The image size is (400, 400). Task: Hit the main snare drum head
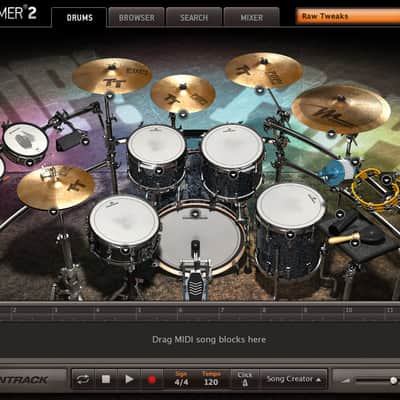click(x=124, y=220)
